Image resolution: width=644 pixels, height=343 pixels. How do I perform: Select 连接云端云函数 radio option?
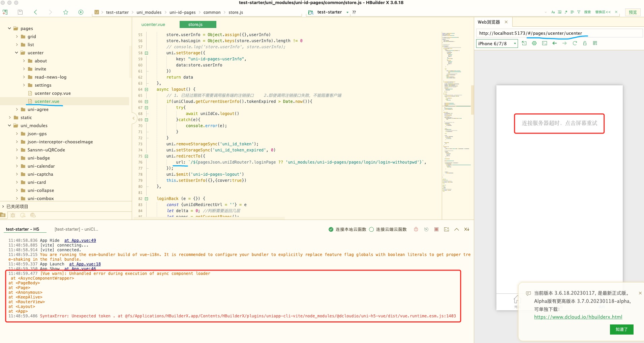click(371, 229)
